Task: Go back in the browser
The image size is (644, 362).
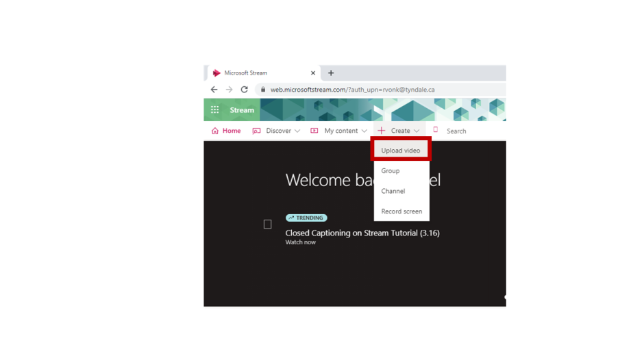Action: (214, 90)
